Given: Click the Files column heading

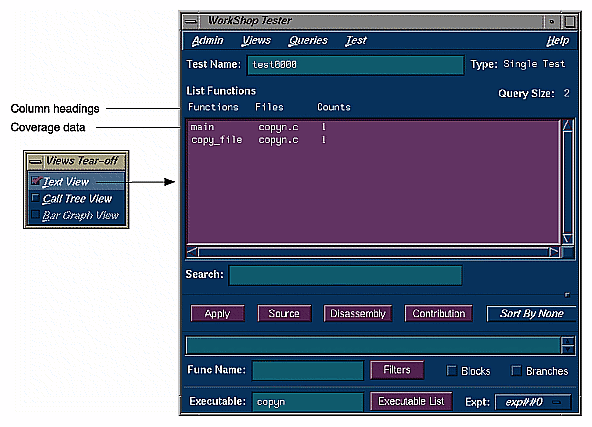Looking at the screenshot, I should tap(269, 107).
